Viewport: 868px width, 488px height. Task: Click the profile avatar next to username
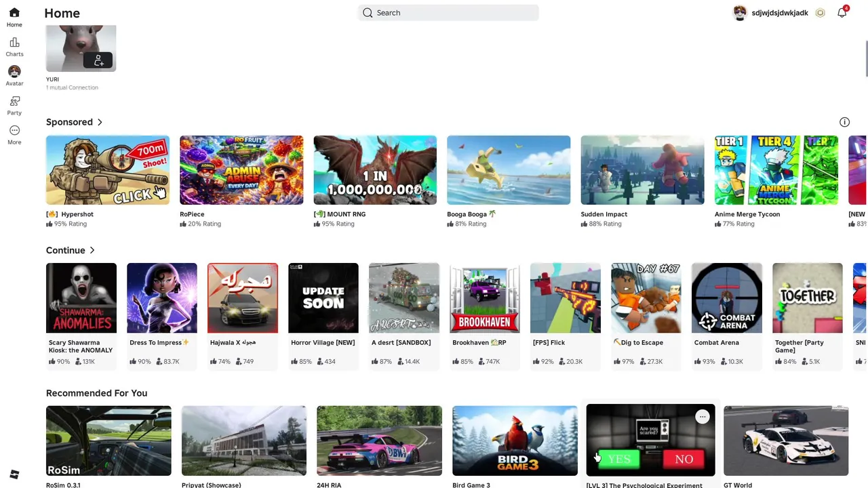point(740,13)
